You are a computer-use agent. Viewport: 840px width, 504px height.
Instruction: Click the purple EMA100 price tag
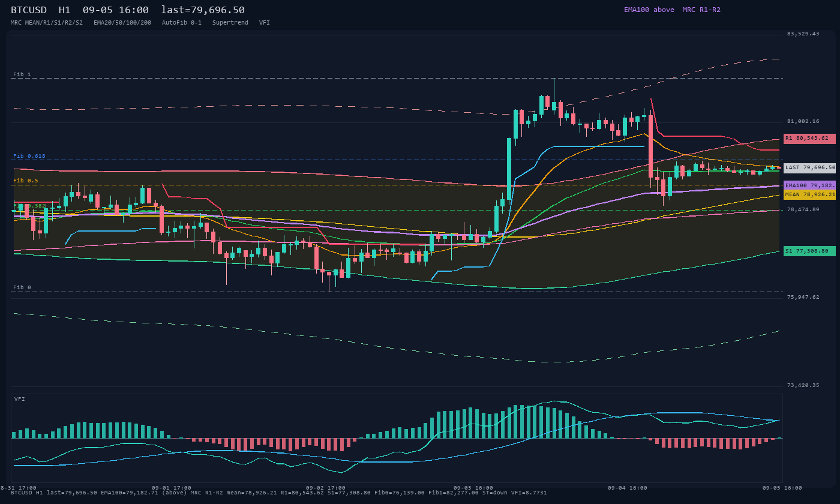809,186
